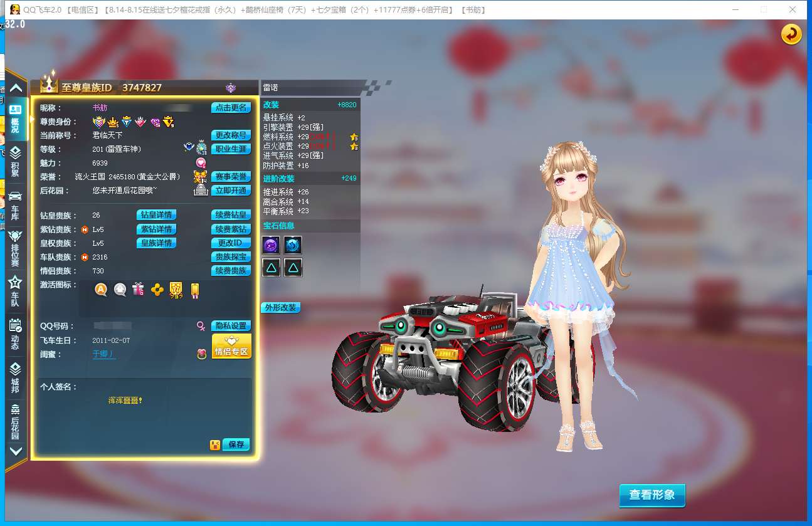Click the pink gift box icon

(139, 290)
